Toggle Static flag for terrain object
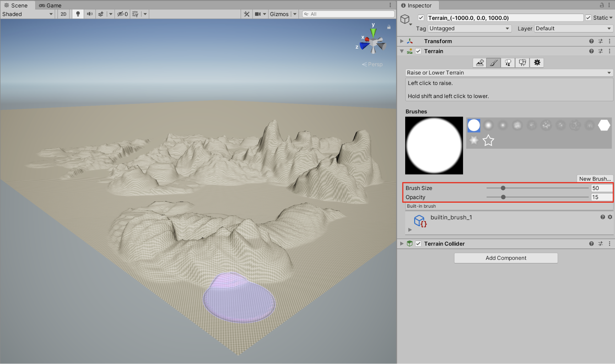Screen dimensions: 615x364 (x=588, y=18)
